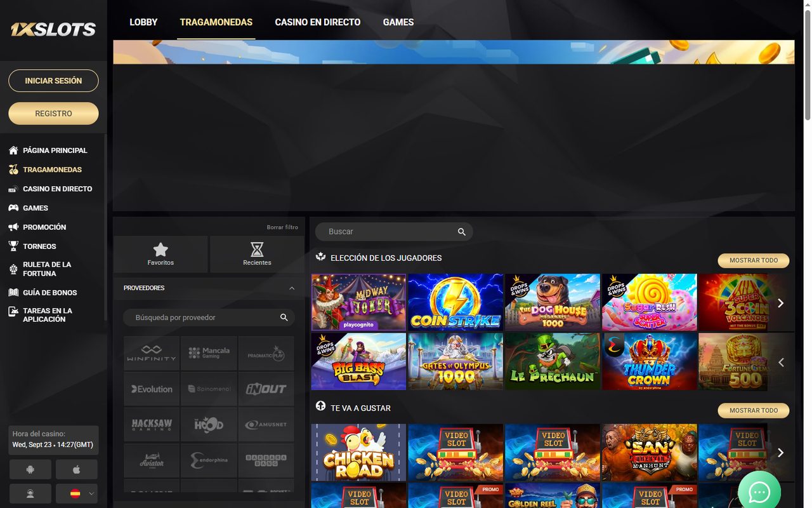Screen dimensions: 812x508
Task: Click the magnifier in provider search field
Action: 284,317
